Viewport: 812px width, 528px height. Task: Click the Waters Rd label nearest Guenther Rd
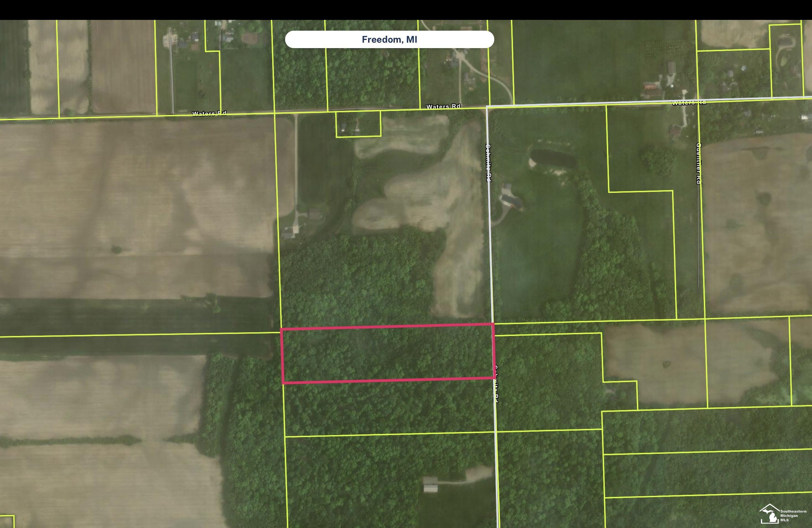tap(689, 103)
